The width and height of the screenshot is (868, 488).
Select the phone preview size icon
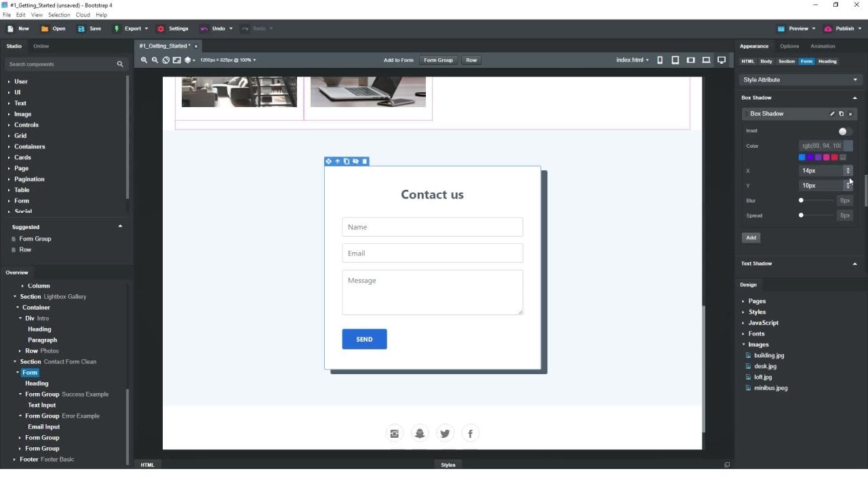(660, 60)
